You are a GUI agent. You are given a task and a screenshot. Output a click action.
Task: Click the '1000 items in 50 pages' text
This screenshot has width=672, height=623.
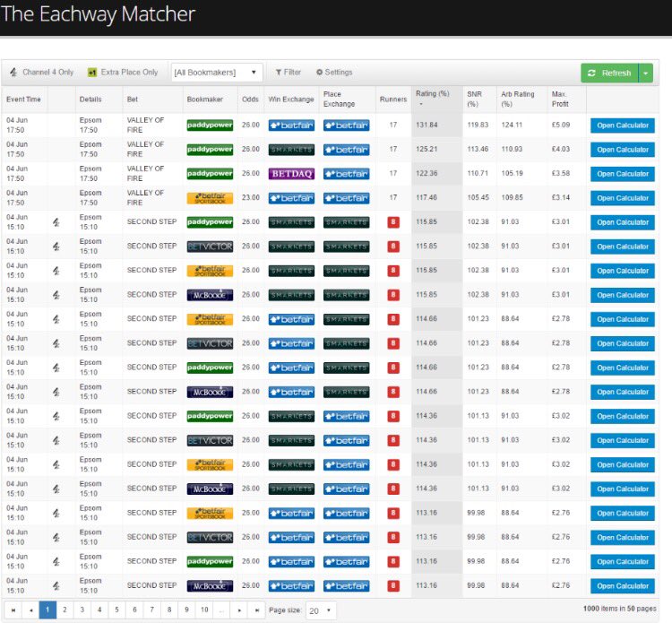click(x=619, y=609)
